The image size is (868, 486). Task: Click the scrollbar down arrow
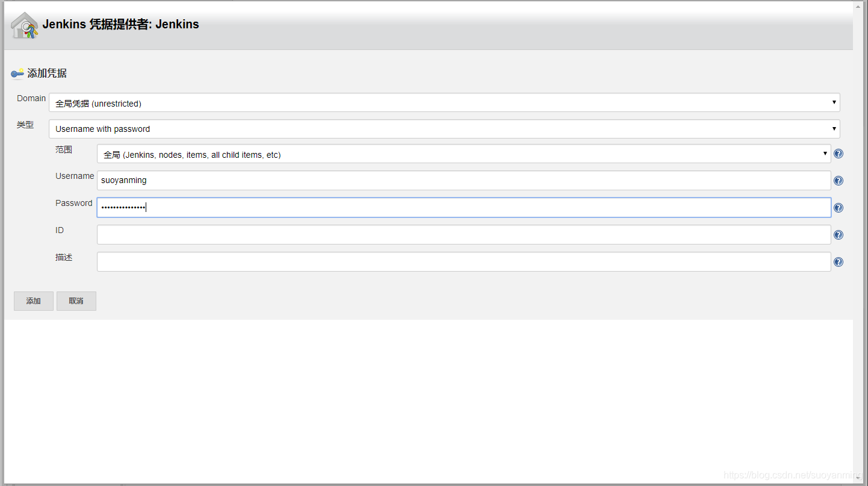(858, 477)
